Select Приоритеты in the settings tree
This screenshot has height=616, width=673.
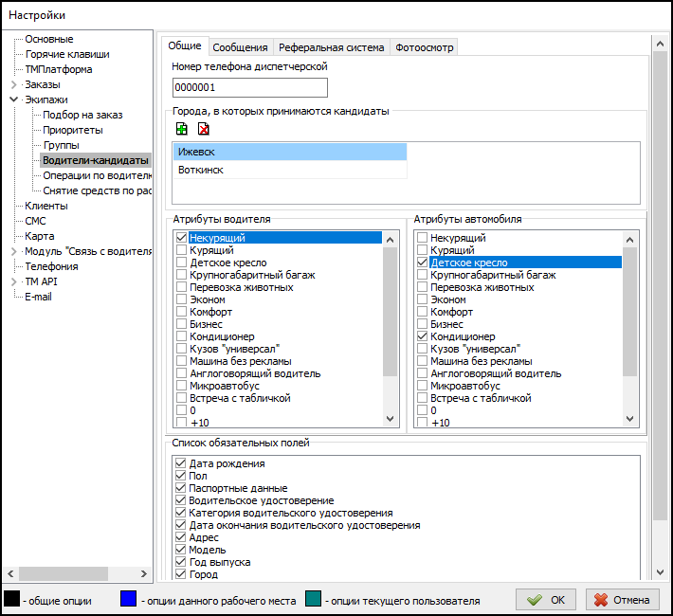click(72, 130)
